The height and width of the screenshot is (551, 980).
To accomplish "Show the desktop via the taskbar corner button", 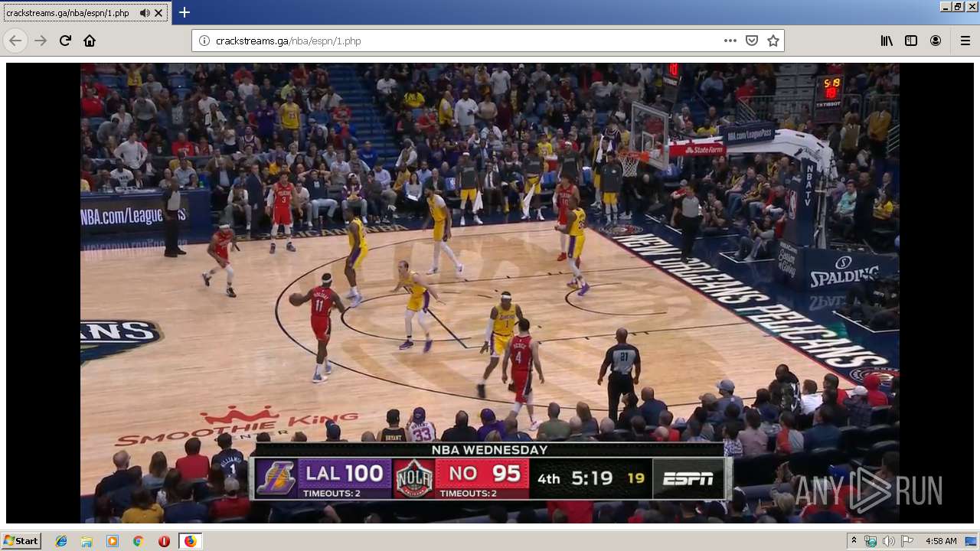I will coord(972,541).
